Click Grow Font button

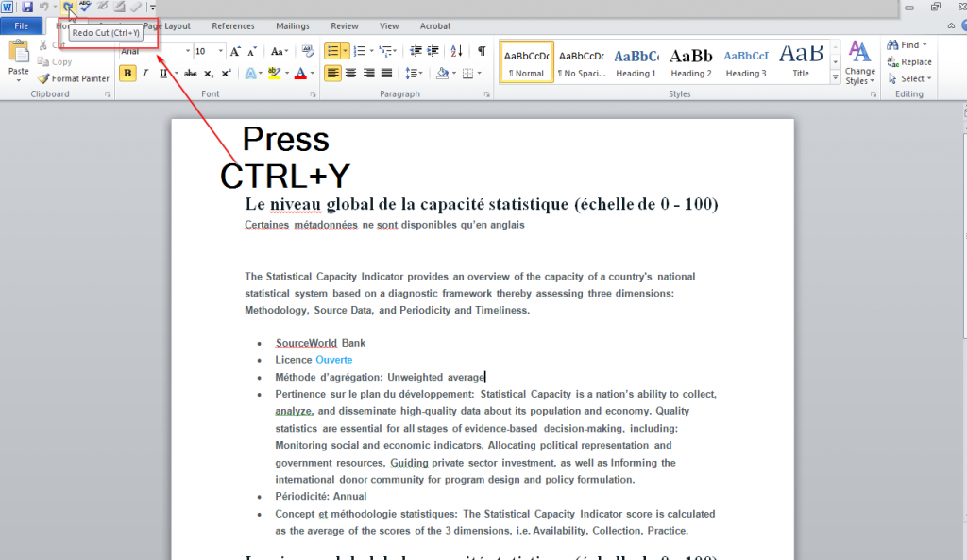(x=235, y=52)
